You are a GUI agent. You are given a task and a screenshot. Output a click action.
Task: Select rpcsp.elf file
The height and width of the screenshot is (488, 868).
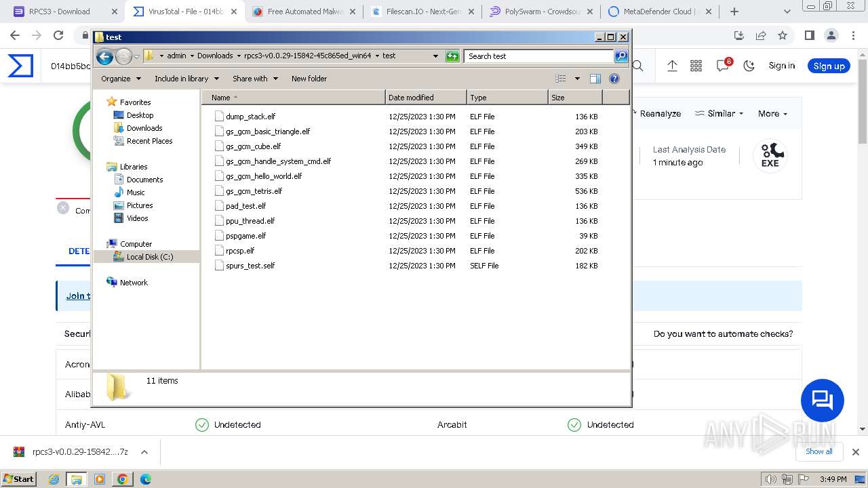[240, 251]
